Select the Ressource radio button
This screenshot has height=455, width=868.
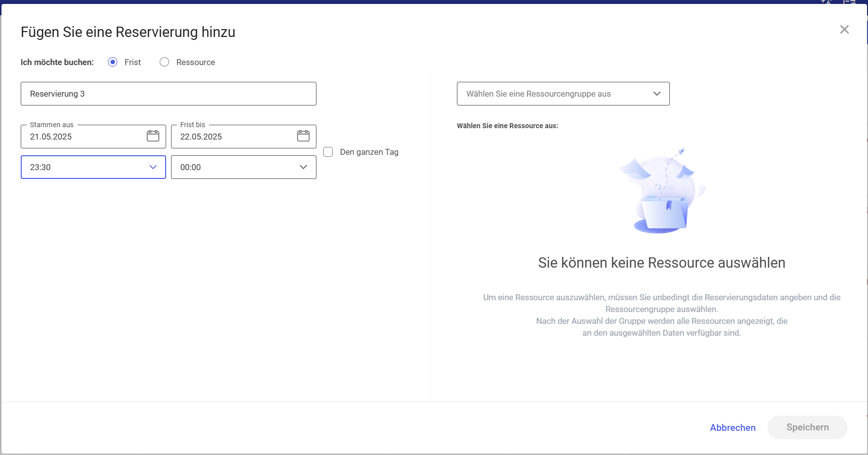pos(165,62)
